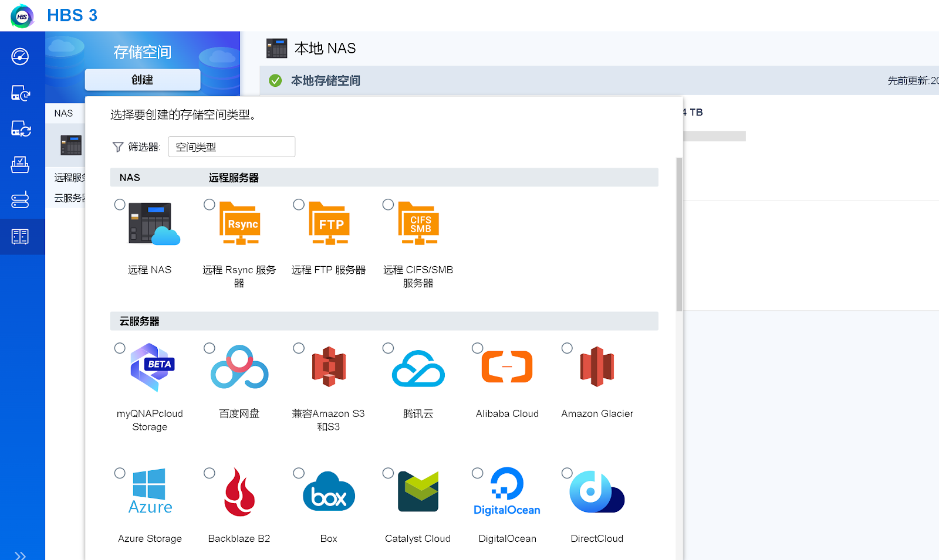Click the DirectCloud logo icon

[x=597, y=491]
